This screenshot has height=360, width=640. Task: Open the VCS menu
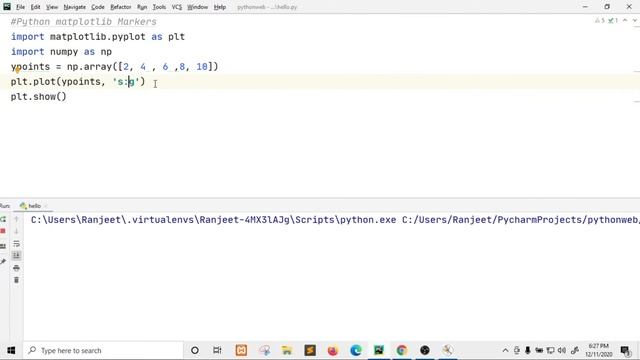177,7
